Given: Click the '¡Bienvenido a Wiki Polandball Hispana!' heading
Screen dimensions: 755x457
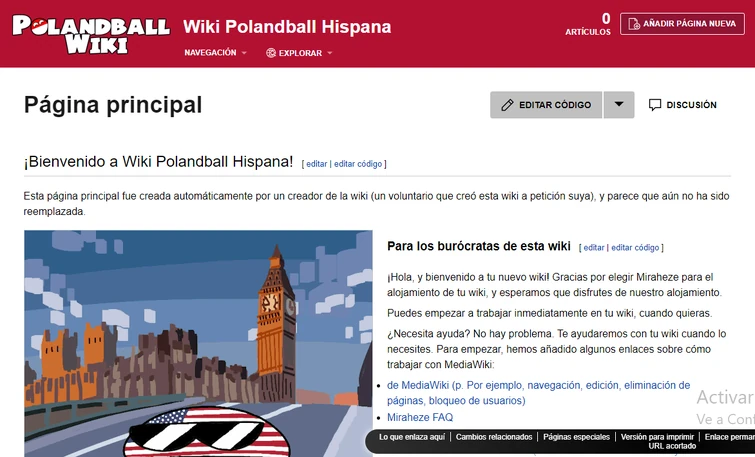Looking at the screenshot, I should click(158, 162).
